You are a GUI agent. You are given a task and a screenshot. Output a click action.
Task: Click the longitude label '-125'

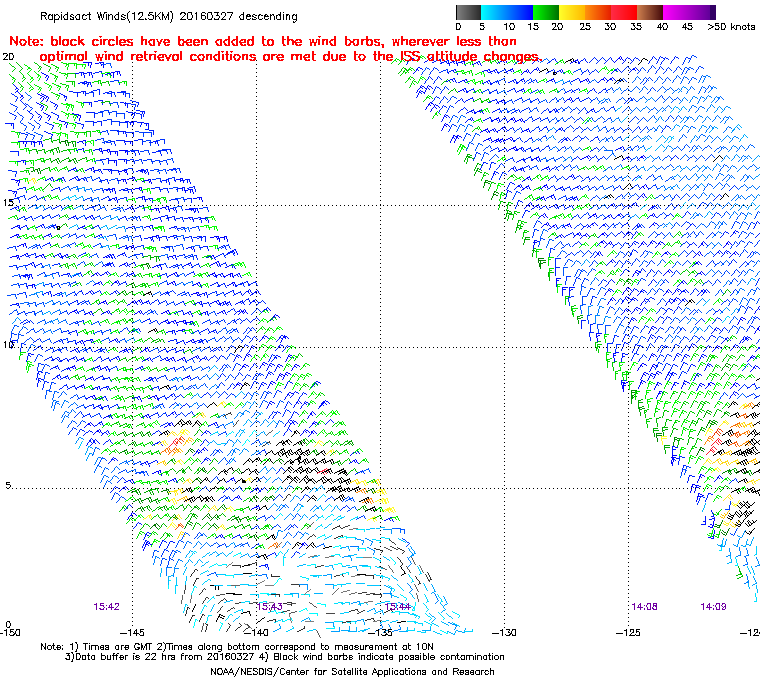tap(628, 632)
